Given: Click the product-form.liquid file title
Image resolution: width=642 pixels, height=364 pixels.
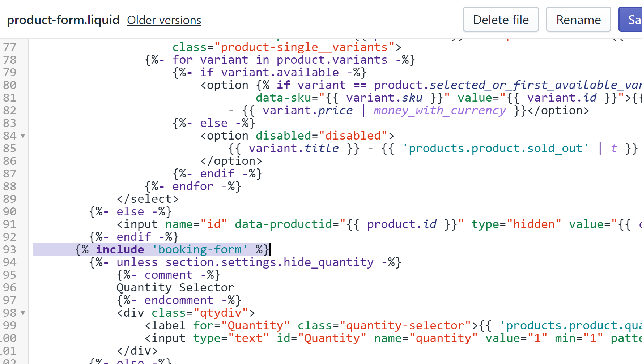Looking at the screenshot, I should coord(63,20).
